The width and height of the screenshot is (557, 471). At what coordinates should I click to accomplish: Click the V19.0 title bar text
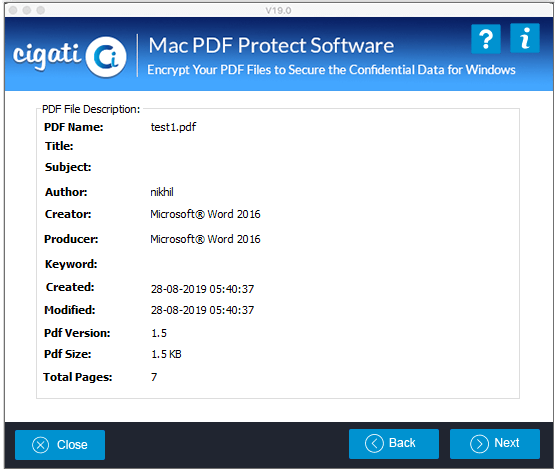278,11
